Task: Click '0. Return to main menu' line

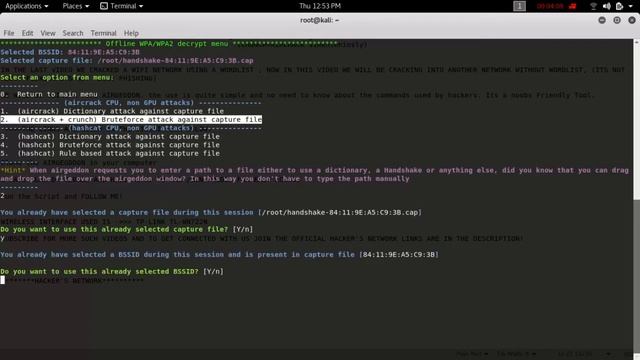Action: coord(49,94)
